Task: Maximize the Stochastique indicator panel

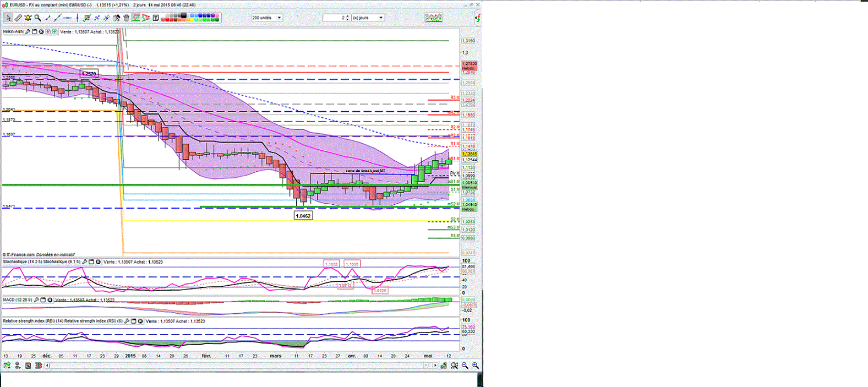Action: coord(91,262)
